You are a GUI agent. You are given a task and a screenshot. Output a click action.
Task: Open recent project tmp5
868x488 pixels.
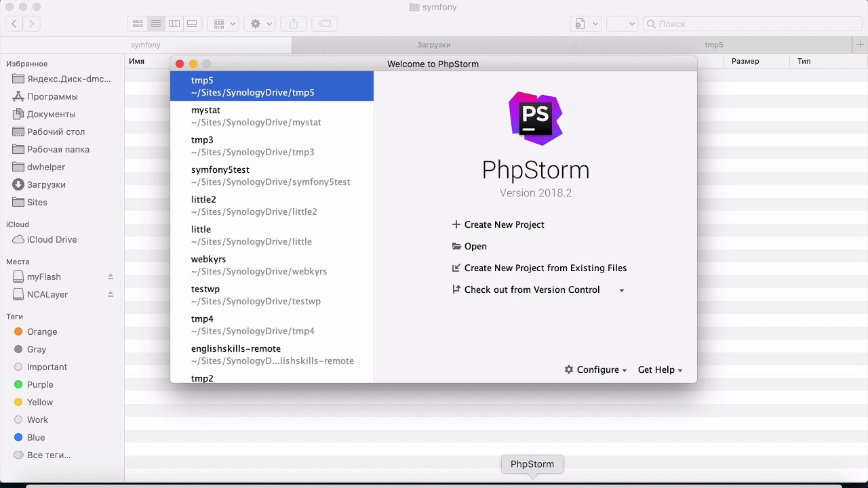tap(272, 86)
